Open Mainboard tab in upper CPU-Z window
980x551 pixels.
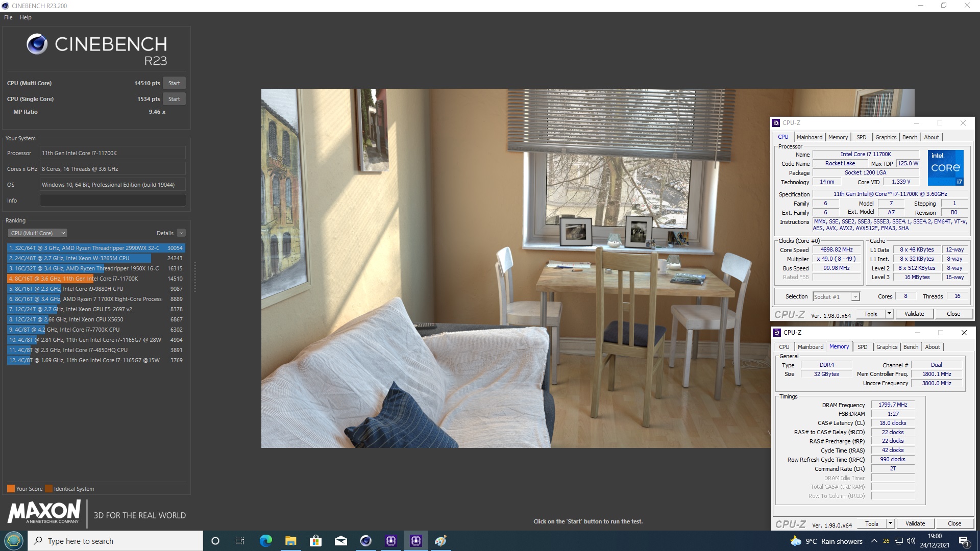pyautogui.click(x=810, y=137)
